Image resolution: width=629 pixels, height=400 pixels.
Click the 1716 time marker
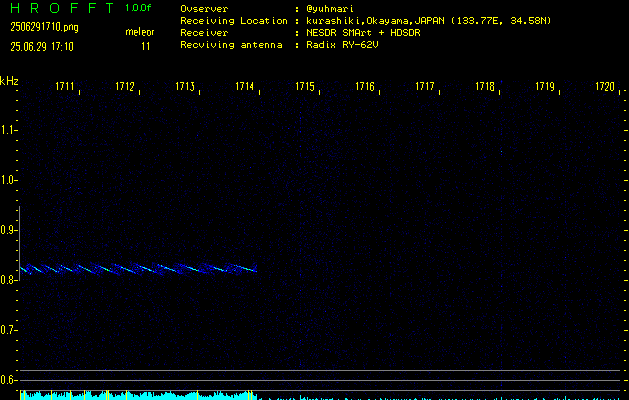[x=365, y=86]
